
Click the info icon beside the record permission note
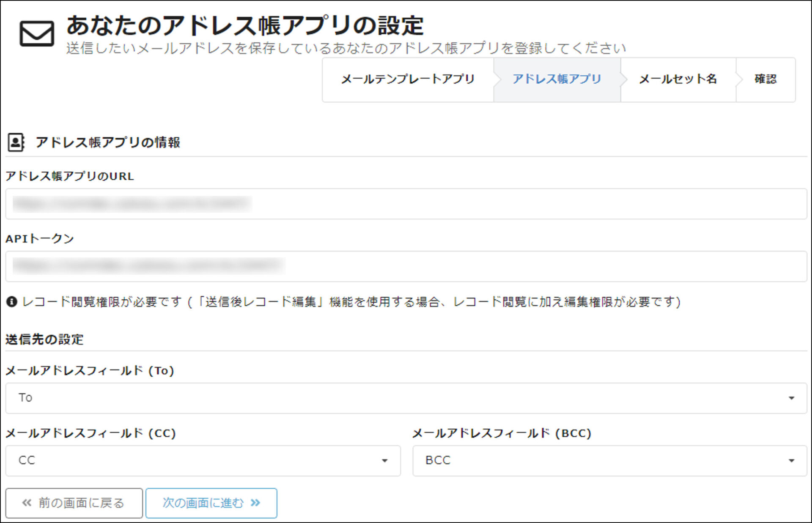[11, 301]
